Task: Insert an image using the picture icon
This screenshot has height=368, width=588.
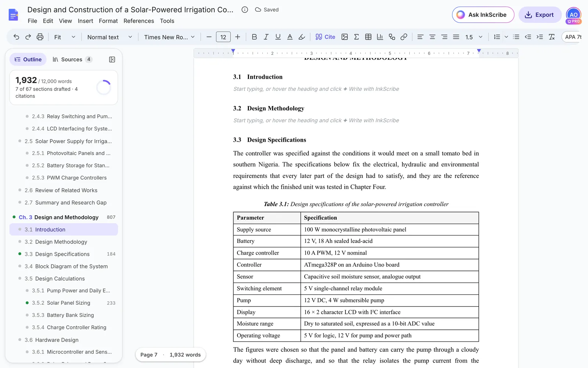Action: tap(345, 37)
